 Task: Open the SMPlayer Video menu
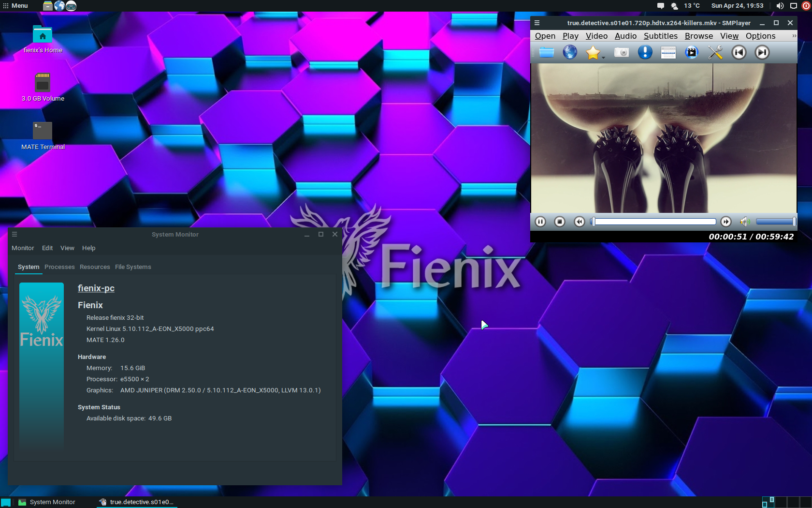[x=596, y=36]
